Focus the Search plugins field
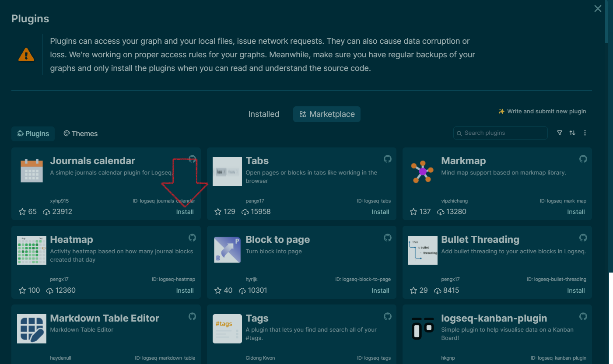Image resolution: width=613 pixels, height=364 pixels. coord(501,133)
